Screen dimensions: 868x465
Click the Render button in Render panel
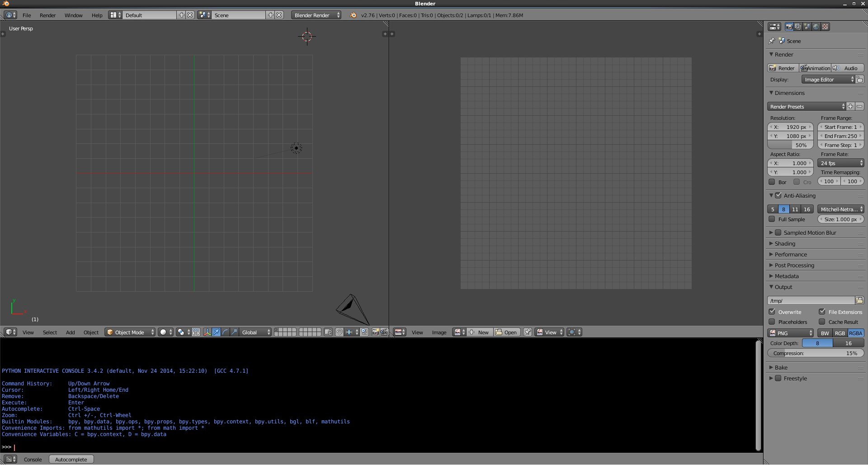click(783, 68)
